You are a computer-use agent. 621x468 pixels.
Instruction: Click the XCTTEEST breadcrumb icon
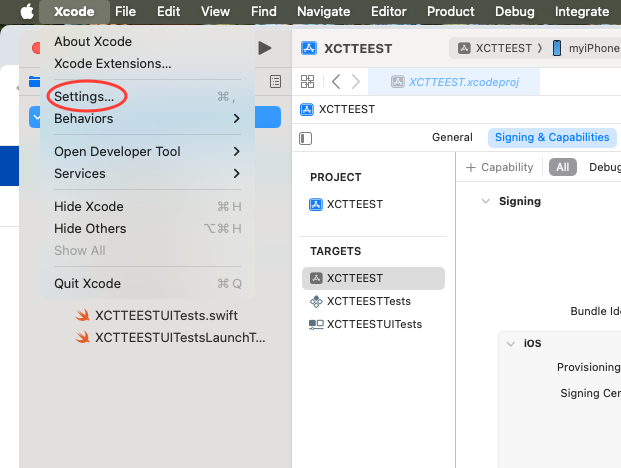point(307,109)
